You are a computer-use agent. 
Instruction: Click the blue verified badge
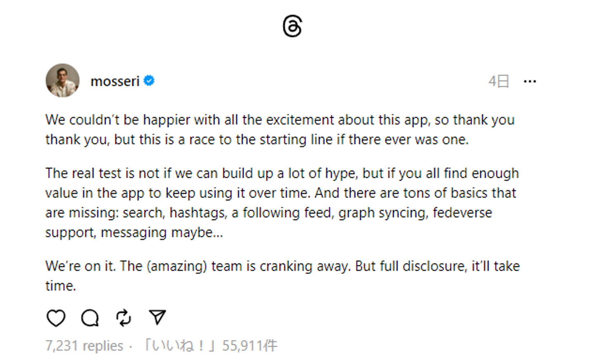[x=149, y=81]
